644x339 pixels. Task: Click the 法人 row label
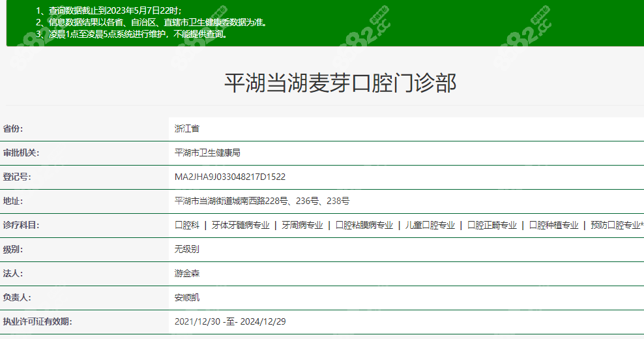click(x=13, y=274)
